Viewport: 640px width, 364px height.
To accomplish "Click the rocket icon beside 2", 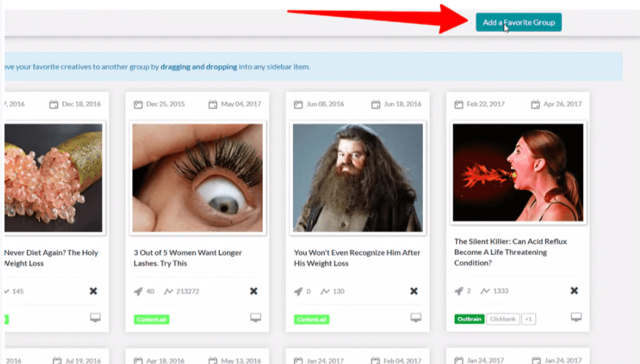I will [459, 291].
